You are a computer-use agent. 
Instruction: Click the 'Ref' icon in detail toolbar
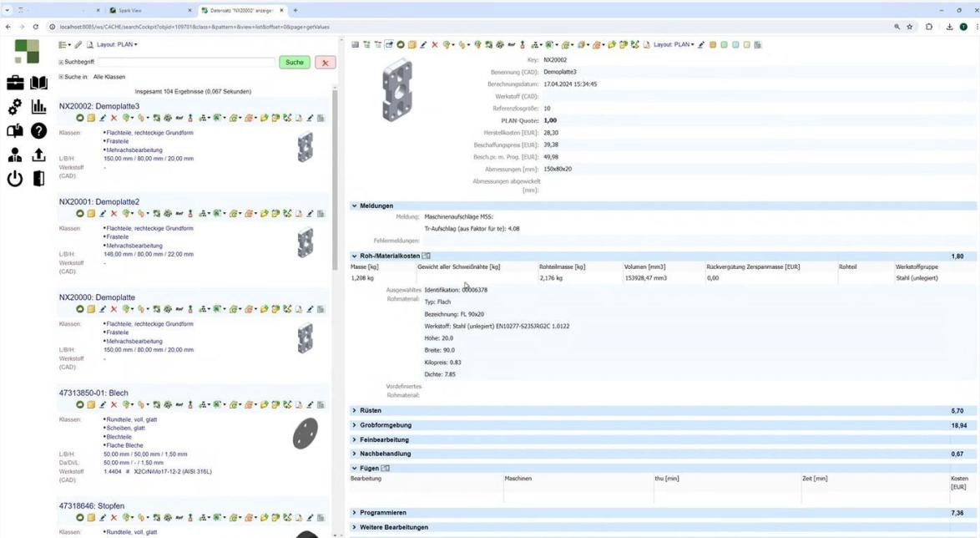click(x=511, y=44)
